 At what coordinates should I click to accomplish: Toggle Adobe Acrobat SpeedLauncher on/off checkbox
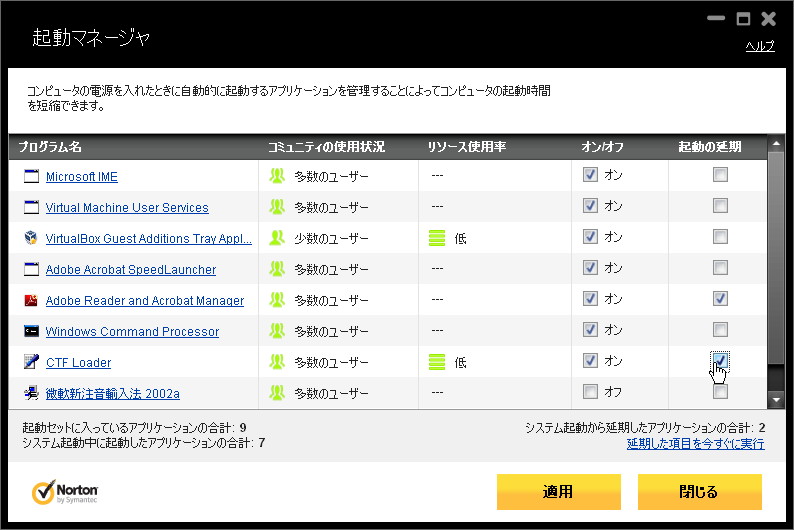[x=590, y=268]
